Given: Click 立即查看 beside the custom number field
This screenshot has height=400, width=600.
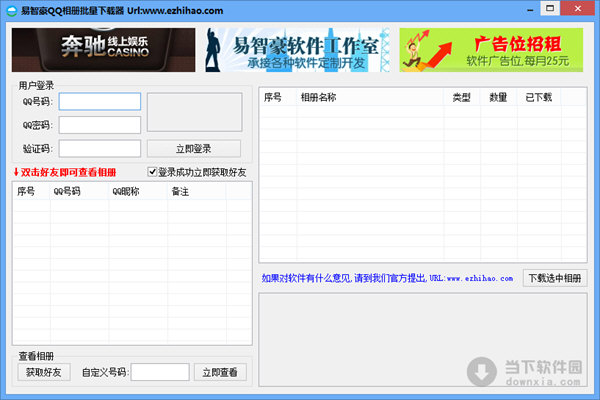Looking at the screenshot, I should point(220,372).
